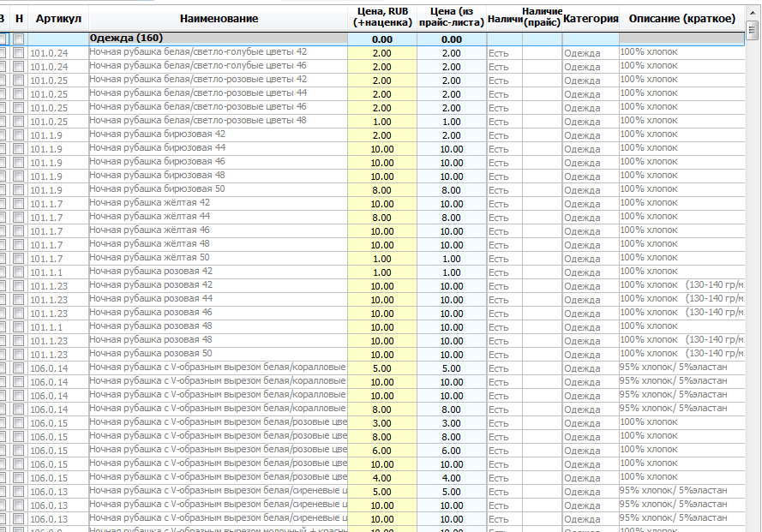762x532 pixels.
Task: Click article 101.1.23 in розовая 50 row
Action: (x=49, y=355)
